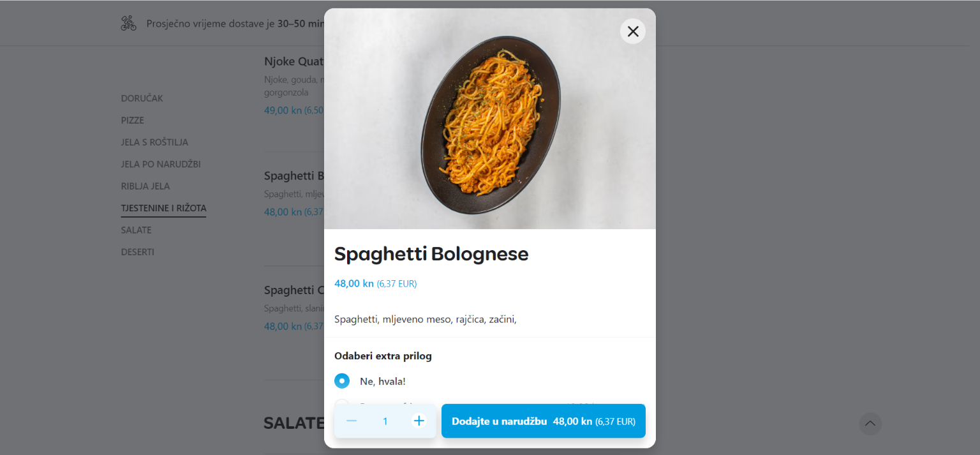
Task: Click the Spaghetti Bolognese dialog title
Action: pyautogui.click(x=431, y=254)
